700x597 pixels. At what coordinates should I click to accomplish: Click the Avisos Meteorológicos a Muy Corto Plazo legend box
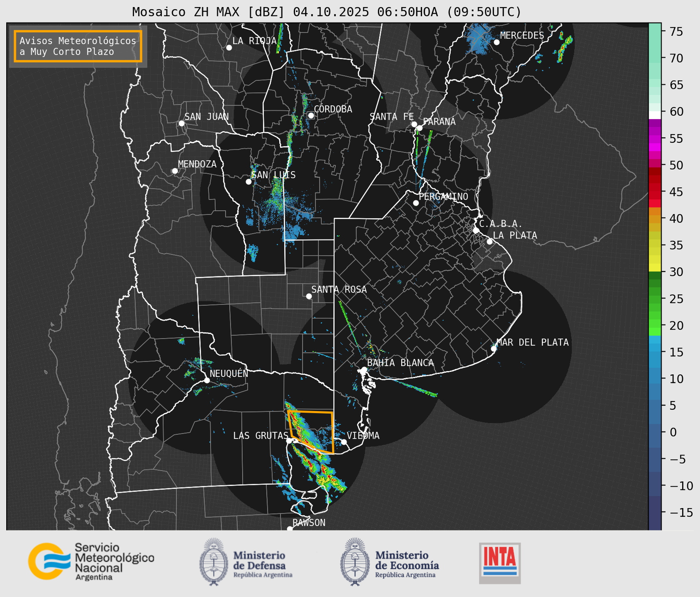coord(78,46)
